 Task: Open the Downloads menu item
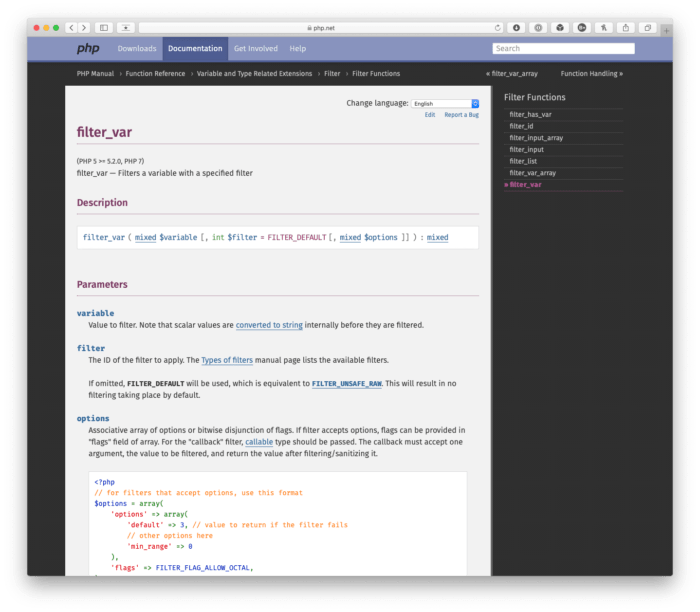[137, 48]
